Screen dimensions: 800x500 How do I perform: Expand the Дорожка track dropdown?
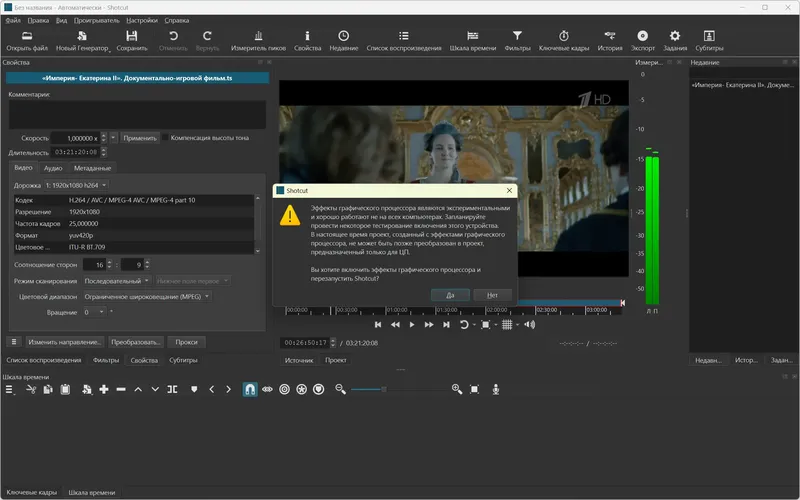(x=75, y=185)
